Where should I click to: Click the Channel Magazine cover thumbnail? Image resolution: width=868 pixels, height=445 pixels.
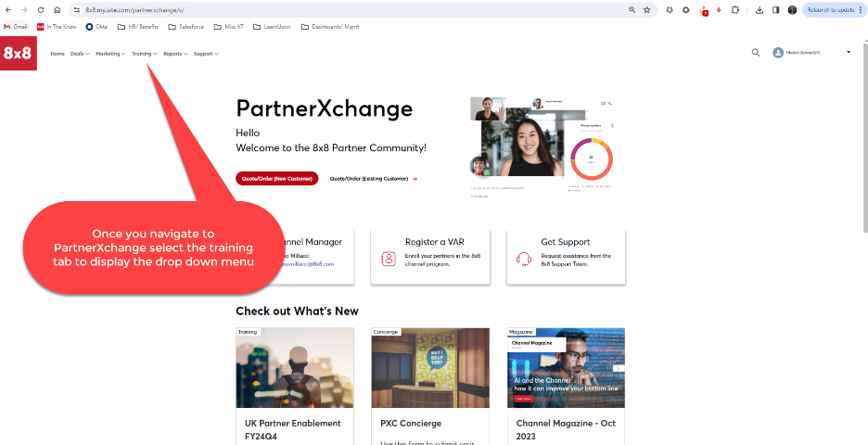[x=567, y=368]
